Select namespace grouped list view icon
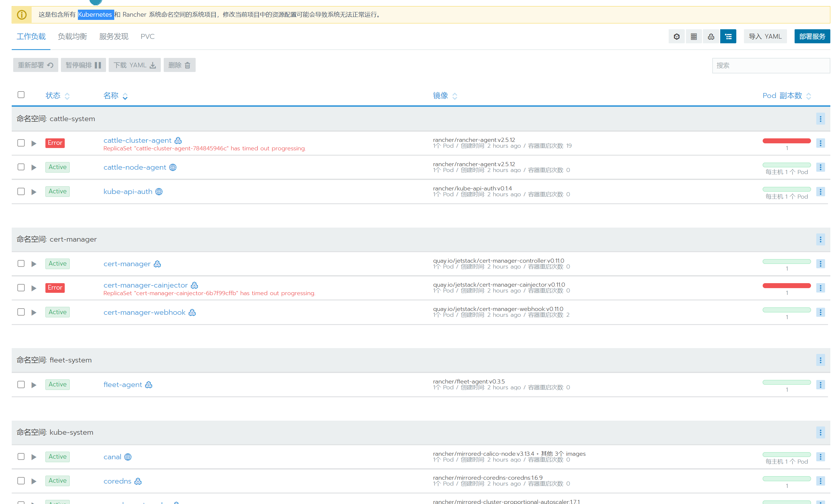Viewport: 840px width, 504px height. [x=728, y=36]
